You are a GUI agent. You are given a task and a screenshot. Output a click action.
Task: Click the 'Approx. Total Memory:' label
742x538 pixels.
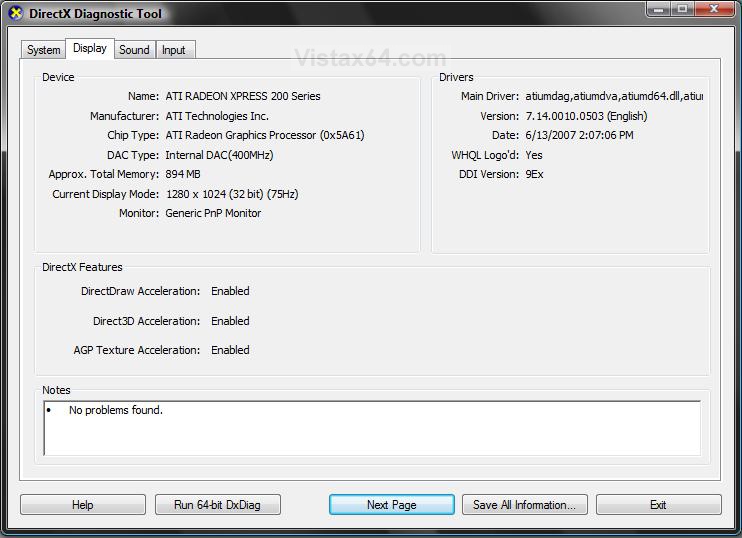[104, 174]
